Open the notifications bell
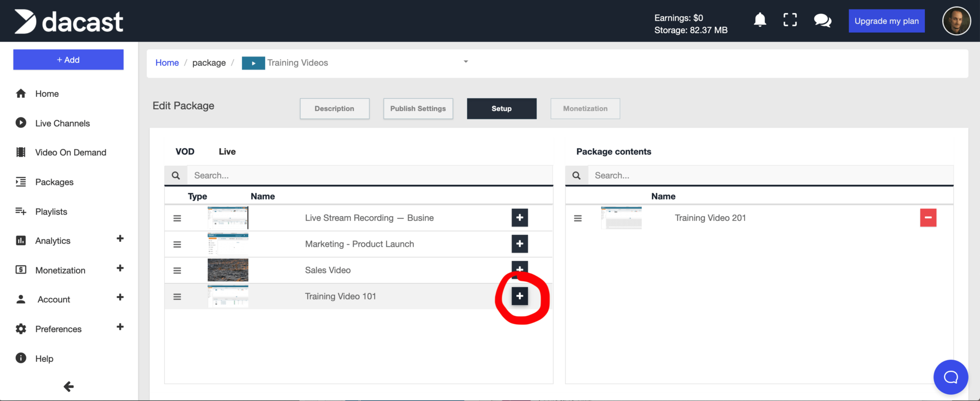This screenshot has height=401, width=980. pyautogui.click(x=760, y=20)
